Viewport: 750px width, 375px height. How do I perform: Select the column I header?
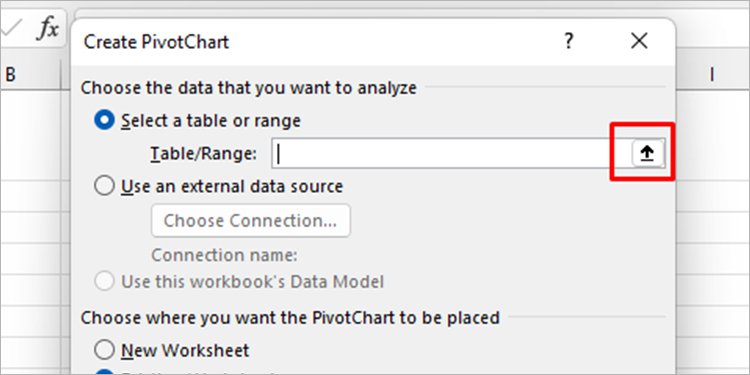click(712, 75)
